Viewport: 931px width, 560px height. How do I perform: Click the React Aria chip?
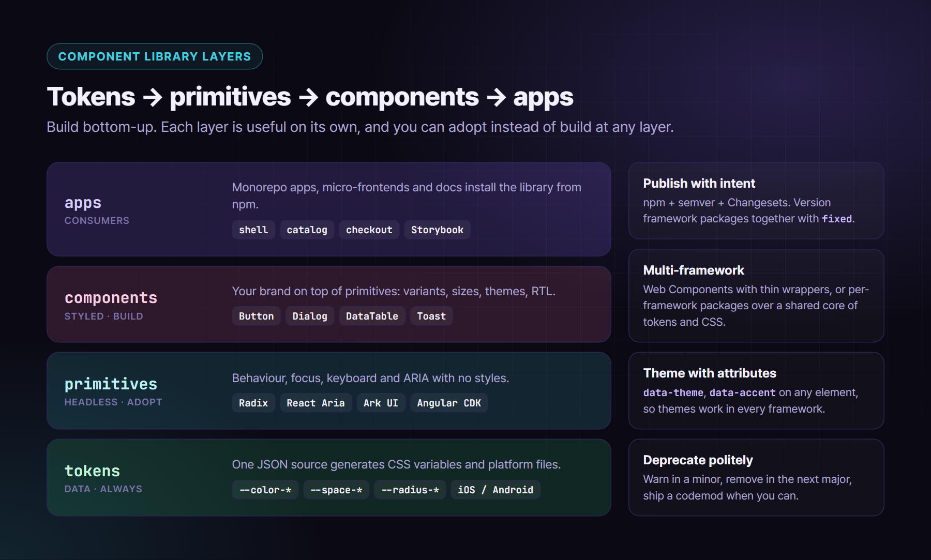pos(316,403)
